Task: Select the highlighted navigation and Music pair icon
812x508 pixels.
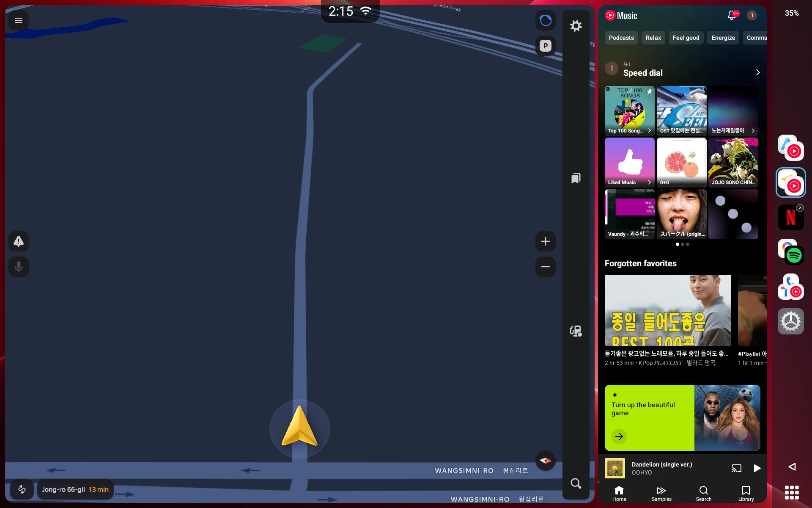Action: coord(791,182)
